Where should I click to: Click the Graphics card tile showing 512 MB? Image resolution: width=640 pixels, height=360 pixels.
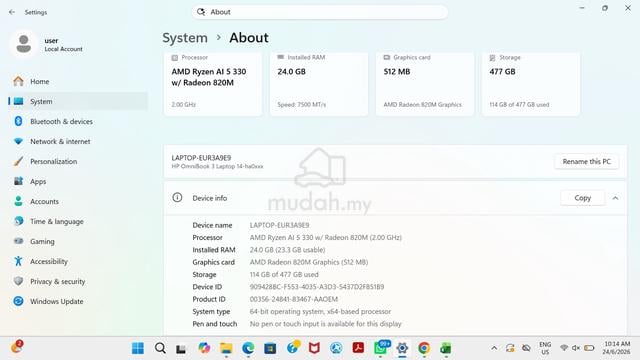(425, 84)
